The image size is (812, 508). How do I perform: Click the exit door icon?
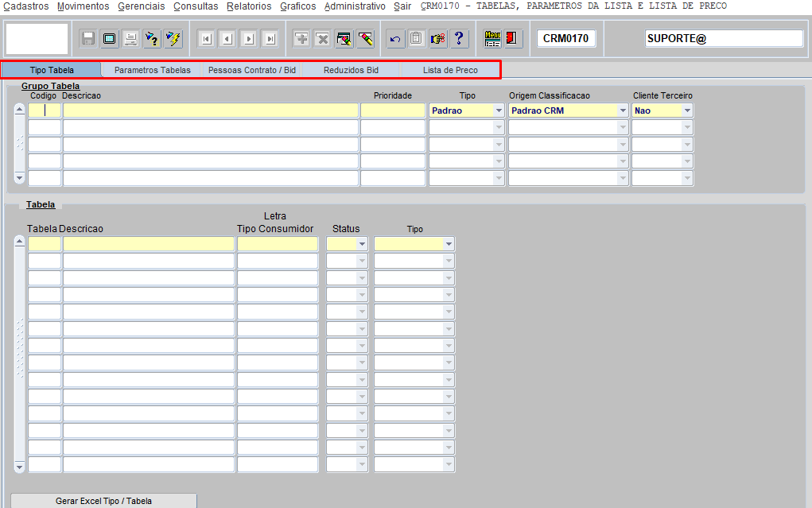[x=513, y=39]
